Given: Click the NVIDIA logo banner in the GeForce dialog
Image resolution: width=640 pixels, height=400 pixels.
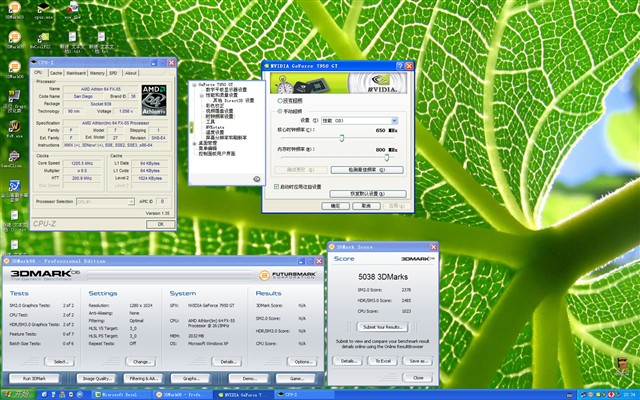Looking at the screenshot, I should tap(339, 83).
